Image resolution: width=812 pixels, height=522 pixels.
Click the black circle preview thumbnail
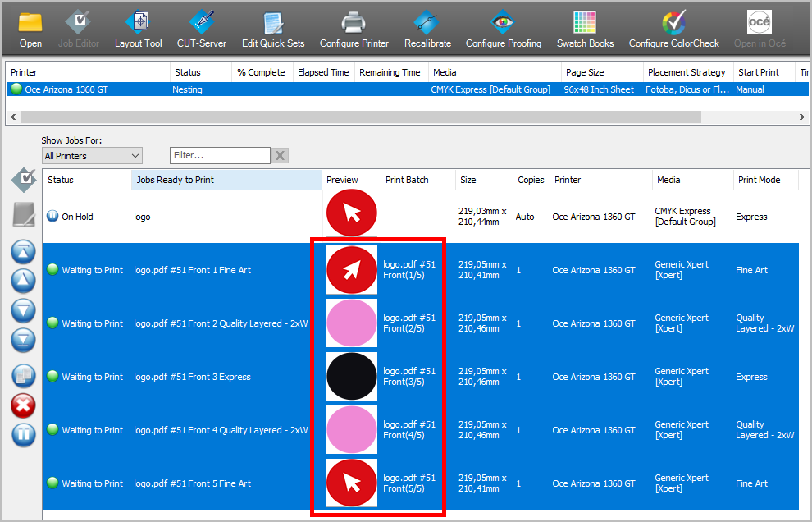(x=352, y=377)
